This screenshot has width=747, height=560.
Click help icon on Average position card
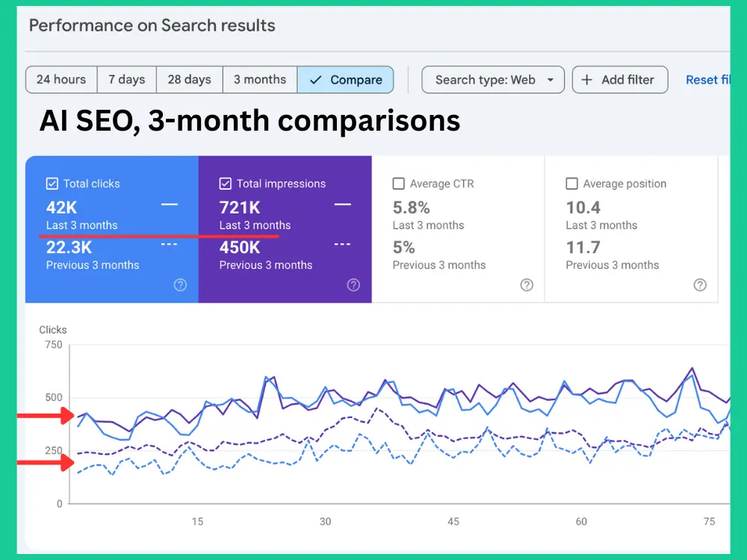click(x=700, y=284)
